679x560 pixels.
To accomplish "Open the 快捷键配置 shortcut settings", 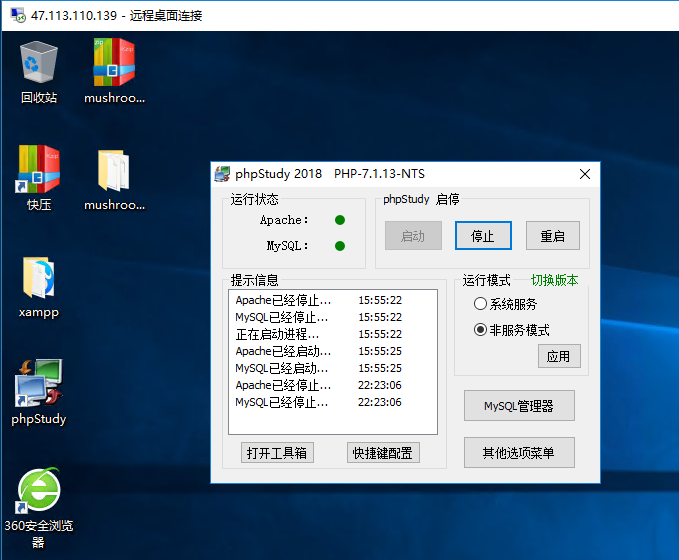I will (383, 453).
